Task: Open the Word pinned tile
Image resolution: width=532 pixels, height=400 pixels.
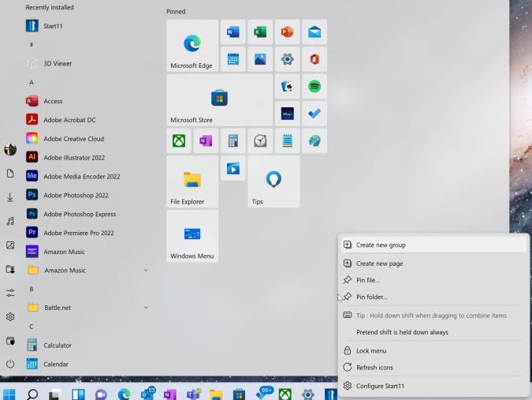Action: [x=233, y=32]
